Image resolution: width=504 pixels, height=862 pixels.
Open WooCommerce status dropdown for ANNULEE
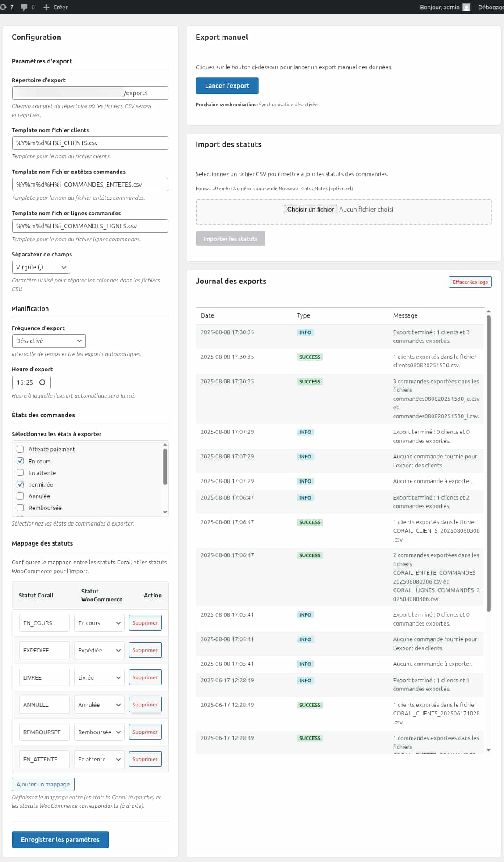(99, 705)
